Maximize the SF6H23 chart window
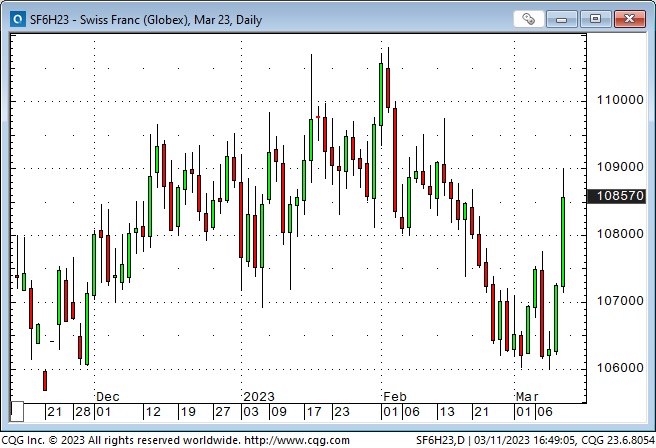This screenshot has width=656, height=448. pos(595,19)
